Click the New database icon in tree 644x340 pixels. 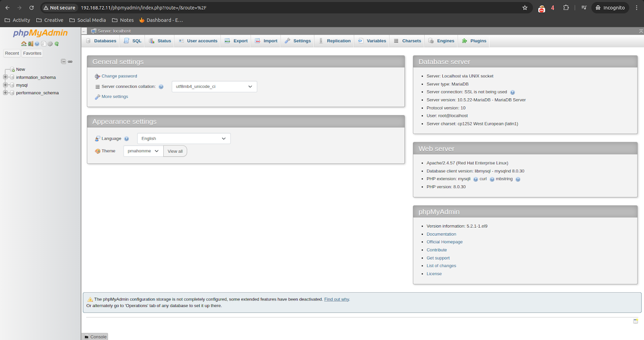tap(12, 70)
